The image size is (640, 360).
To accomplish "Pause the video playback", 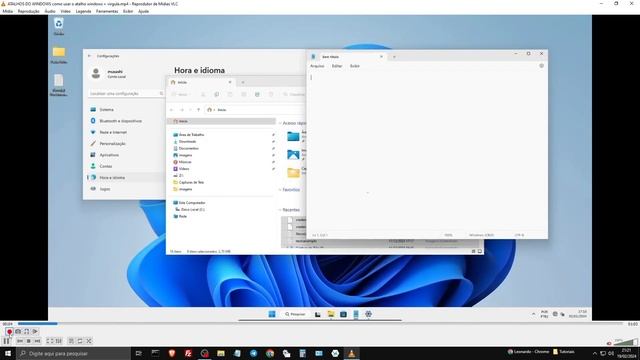I will pos(7,341).
